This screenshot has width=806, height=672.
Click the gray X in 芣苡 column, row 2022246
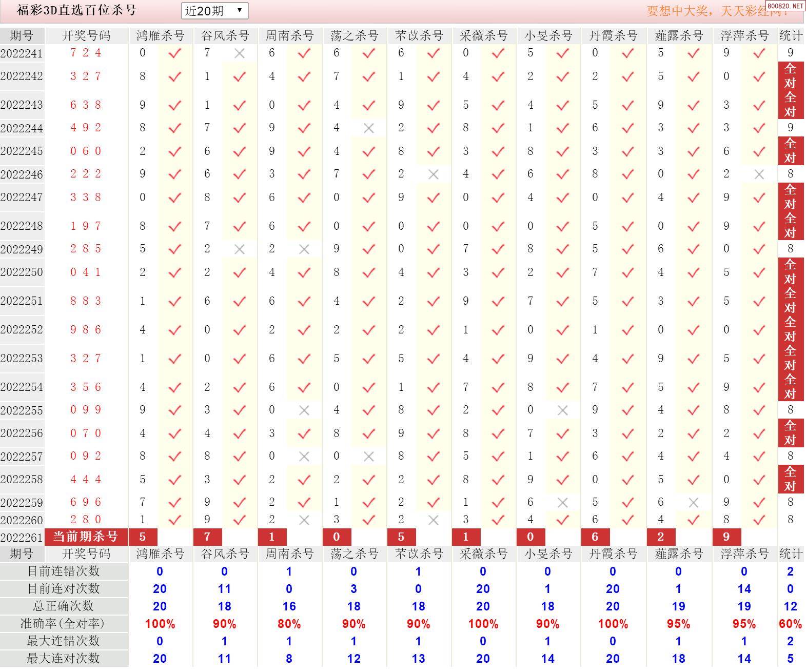(434, 174)
